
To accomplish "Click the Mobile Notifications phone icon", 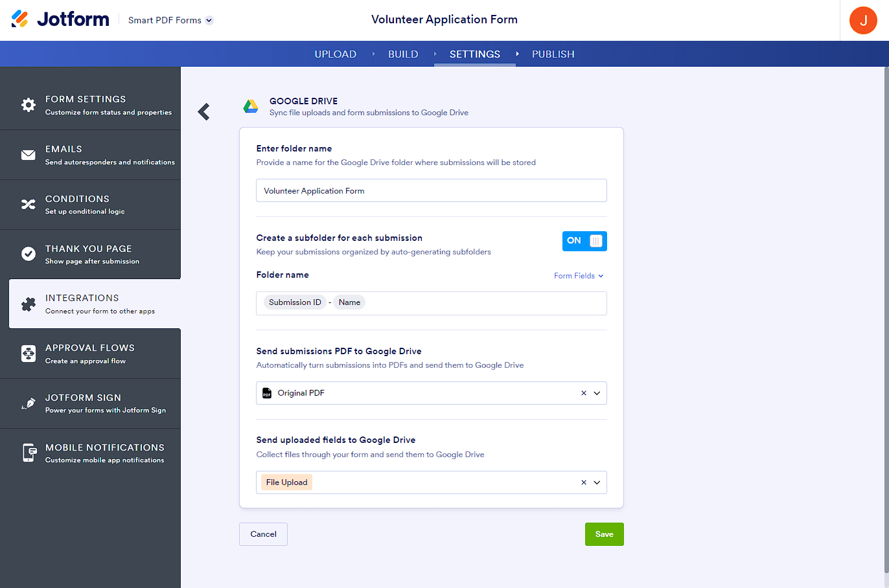I will point(29,453).
